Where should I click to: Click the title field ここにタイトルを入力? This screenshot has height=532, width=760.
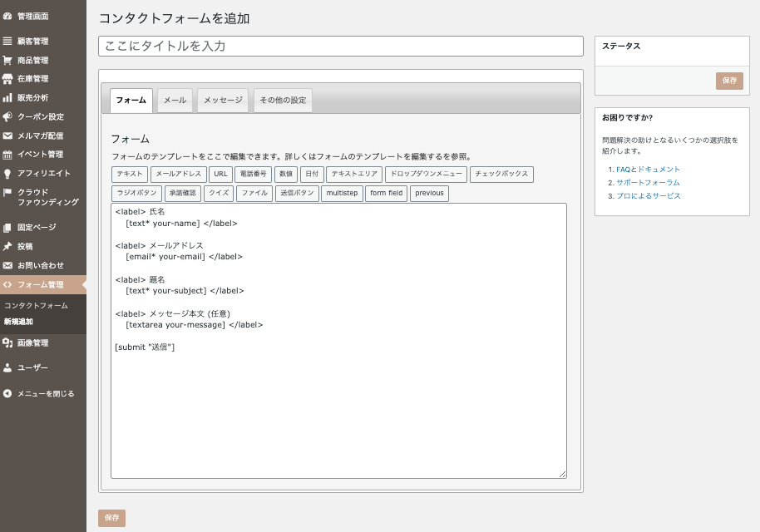340,46
